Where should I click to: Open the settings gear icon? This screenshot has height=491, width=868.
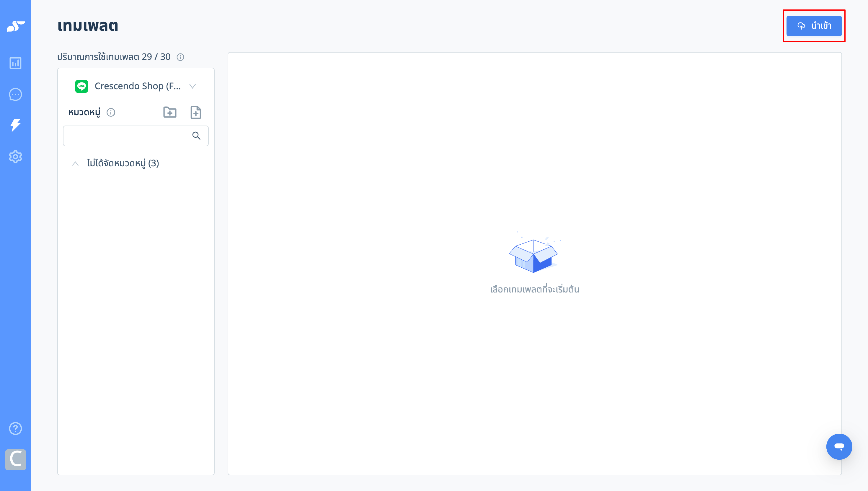click(x=15, y=157)
